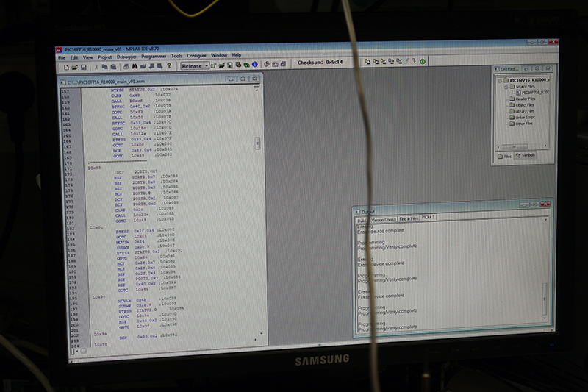The image size is (588, 392).
Task: Click the asm editor vertical scrollbar thumb
Action: (257, 143)
